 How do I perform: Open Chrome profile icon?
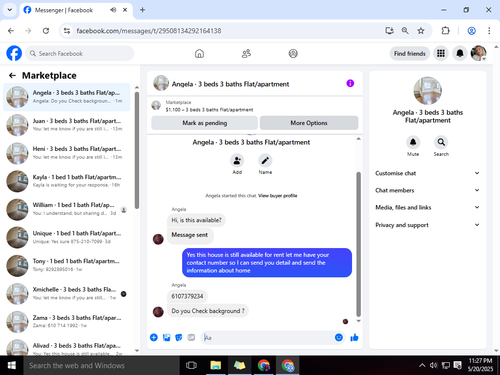[x=471, y=31]
